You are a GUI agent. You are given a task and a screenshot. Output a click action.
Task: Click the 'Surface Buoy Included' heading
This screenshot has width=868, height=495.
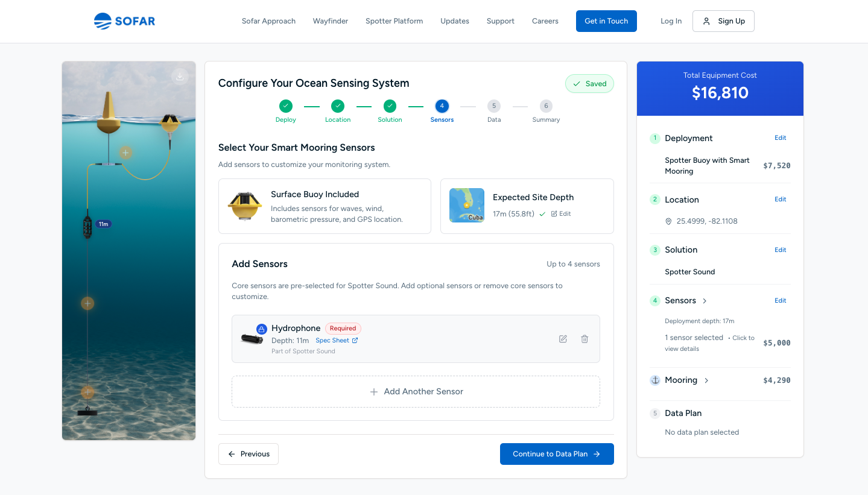pyautogui.click(x=315, y=194)
